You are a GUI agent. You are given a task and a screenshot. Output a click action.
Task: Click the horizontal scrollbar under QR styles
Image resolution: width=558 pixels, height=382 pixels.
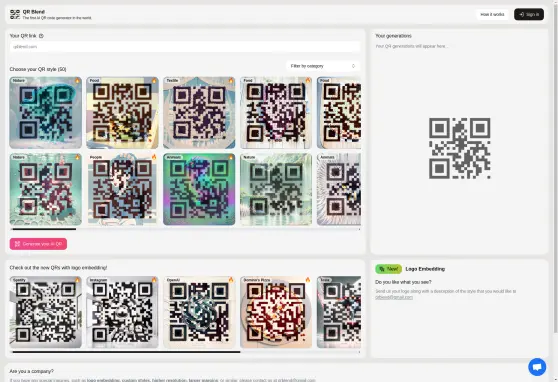(44, 229)
